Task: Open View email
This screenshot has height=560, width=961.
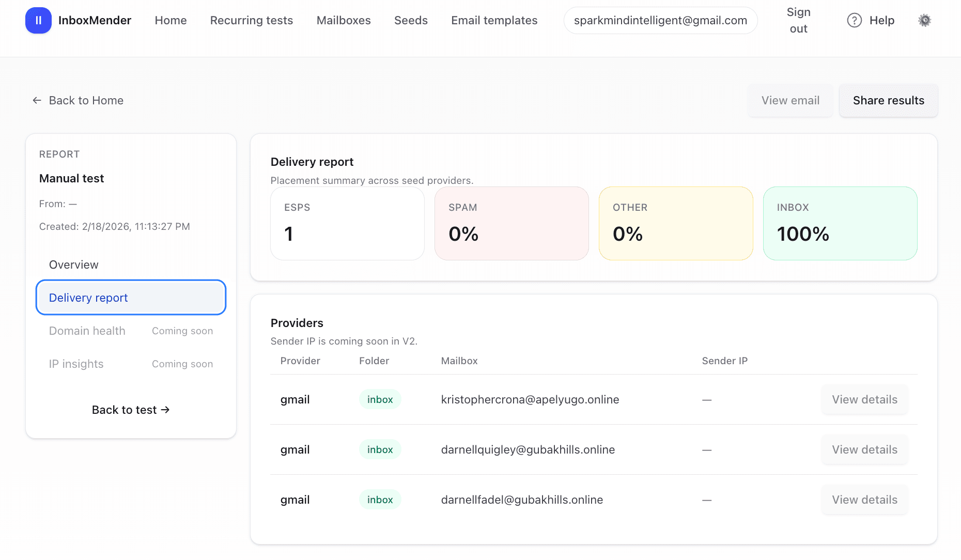Action: point(790,100)
